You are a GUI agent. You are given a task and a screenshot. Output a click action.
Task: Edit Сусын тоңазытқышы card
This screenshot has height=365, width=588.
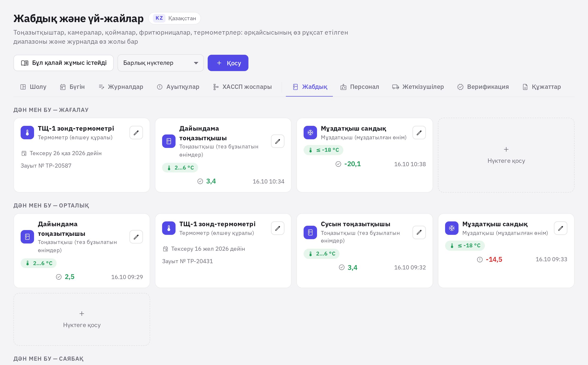point(419,232)
